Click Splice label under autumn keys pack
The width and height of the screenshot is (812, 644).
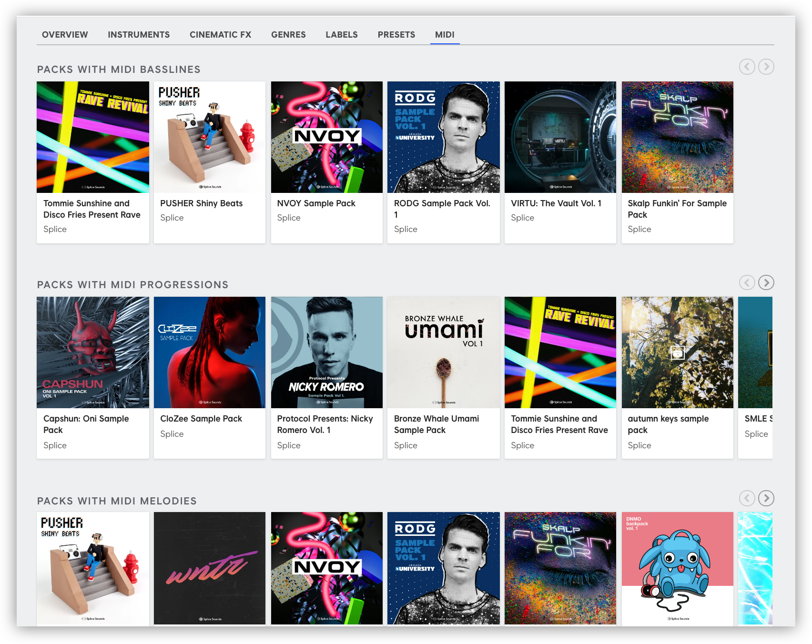(639, 445)
